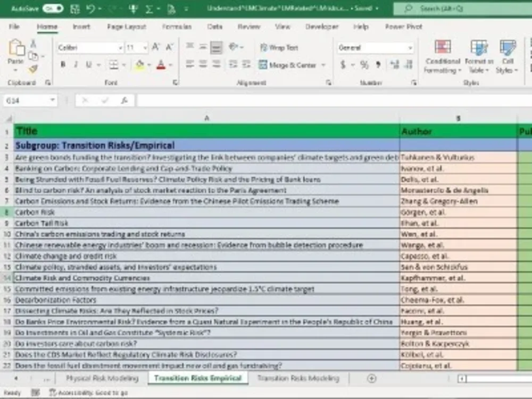Apply percent style number format
The height and width of the screenshot is (399, 532).
tap(364, 64)
